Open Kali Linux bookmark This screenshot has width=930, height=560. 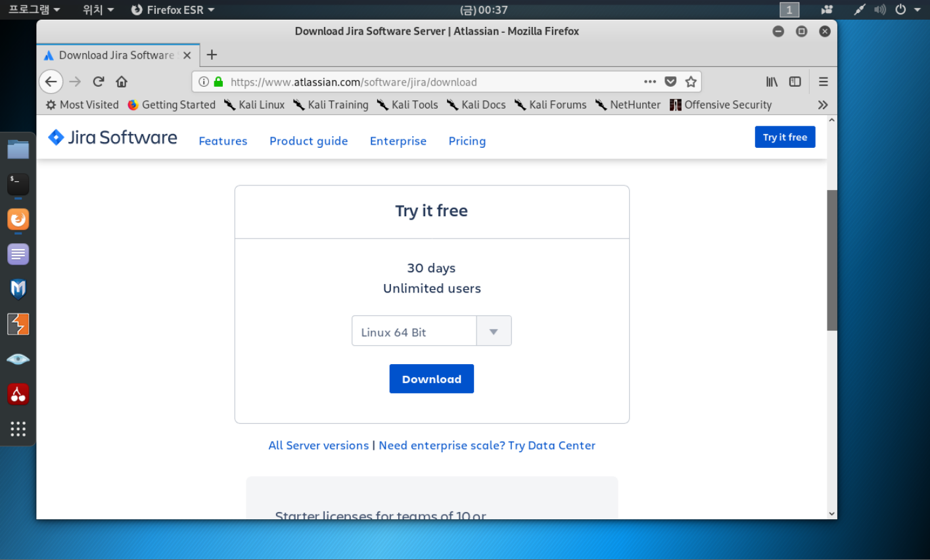254,105
